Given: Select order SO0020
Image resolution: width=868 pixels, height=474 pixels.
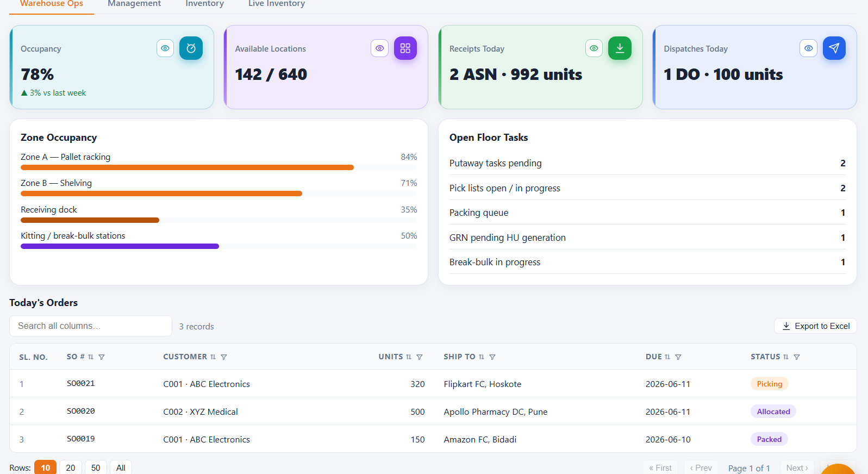Looking at the screenshot, I should 81,411.
